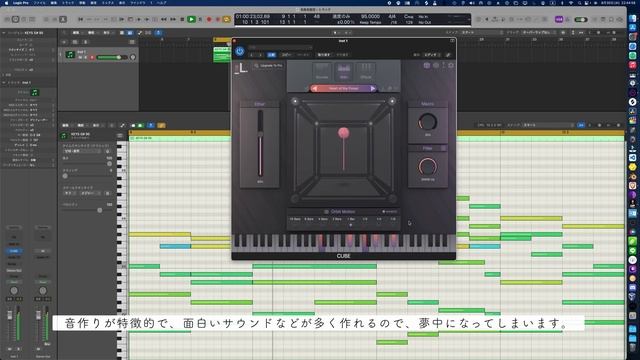Image resolution: width=640 pixels, height=360 pixels.
Task: Toggle Mute on Inst 1 track
Action: click(80, 58)
